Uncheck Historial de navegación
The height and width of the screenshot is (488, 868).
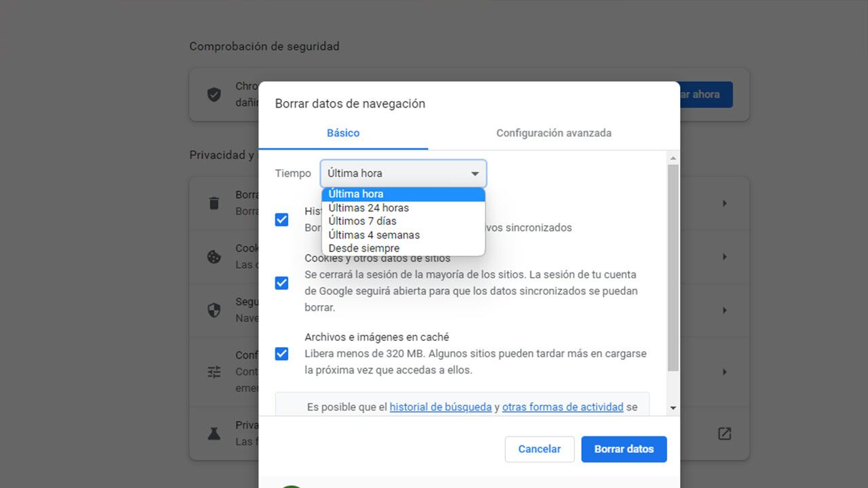(281, 219)
